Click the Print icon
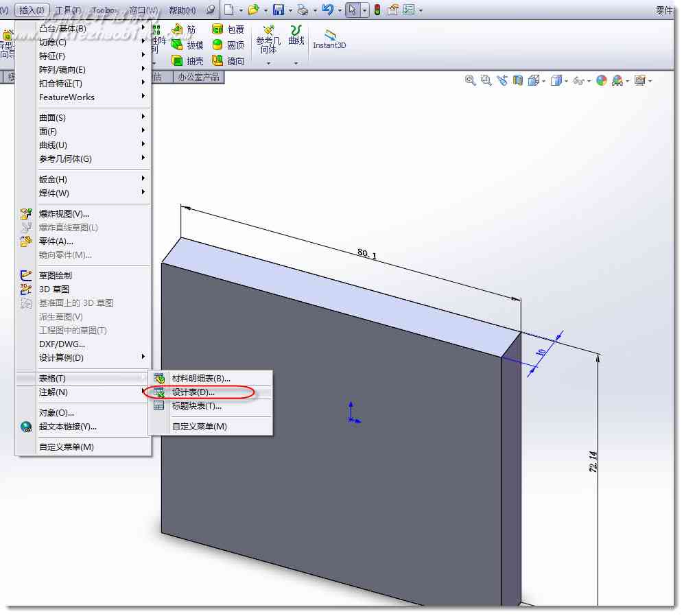Image resolution: width=684 pixels, height=616 pixels. 303,10
